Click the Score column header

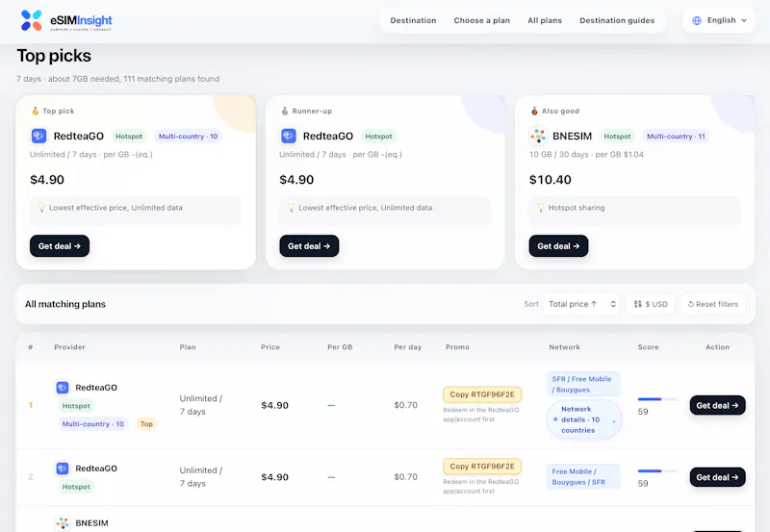(x=648, y=347)
